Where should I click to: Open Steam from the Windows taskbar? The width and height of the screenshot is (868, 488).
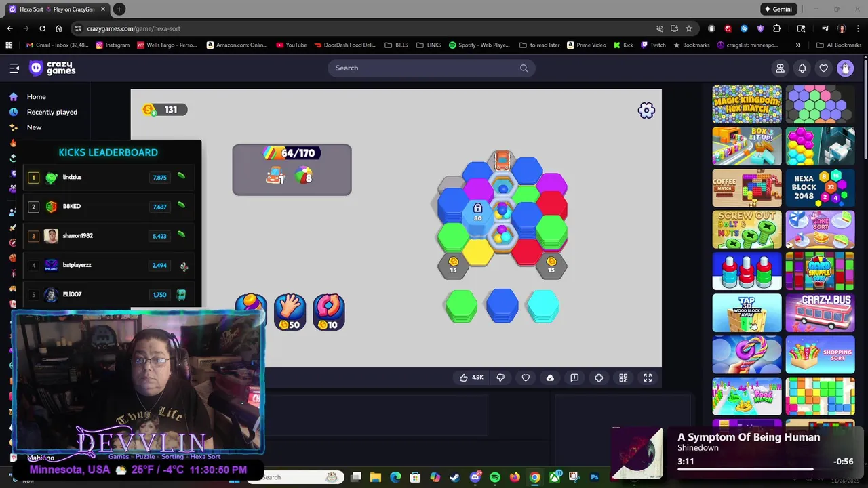pyautogui.click(x=455, y=477)
